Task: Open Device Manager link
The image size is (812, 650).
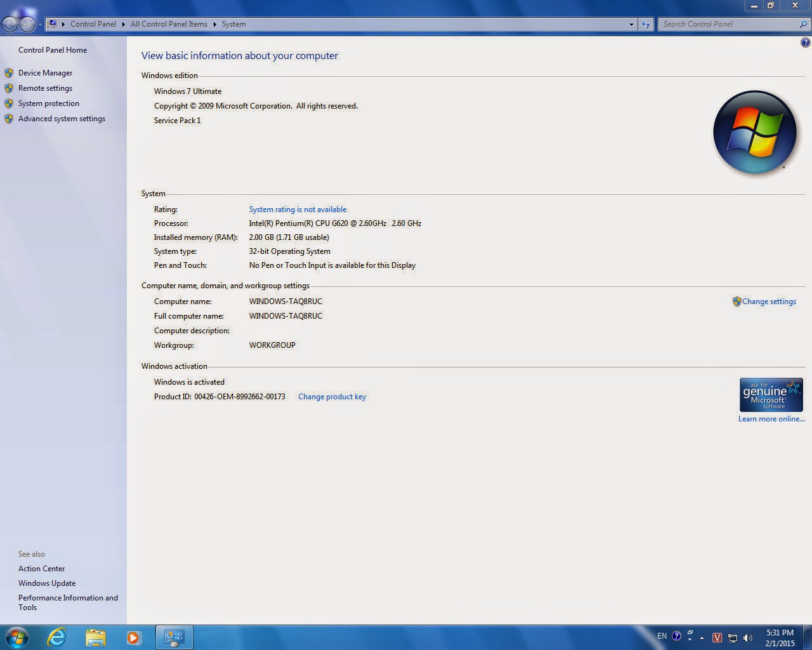Action: pyautogui.click(x=45, y=73)
